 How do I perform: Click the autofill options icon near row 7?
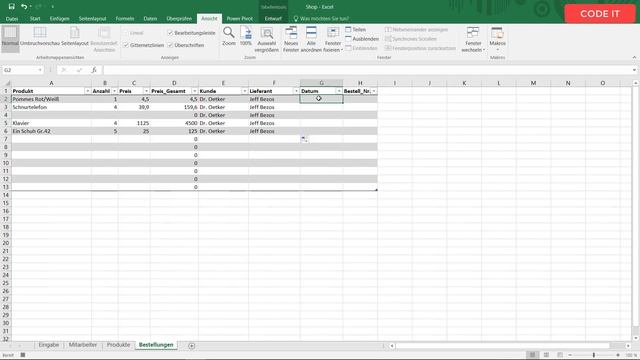click(304, 139)
